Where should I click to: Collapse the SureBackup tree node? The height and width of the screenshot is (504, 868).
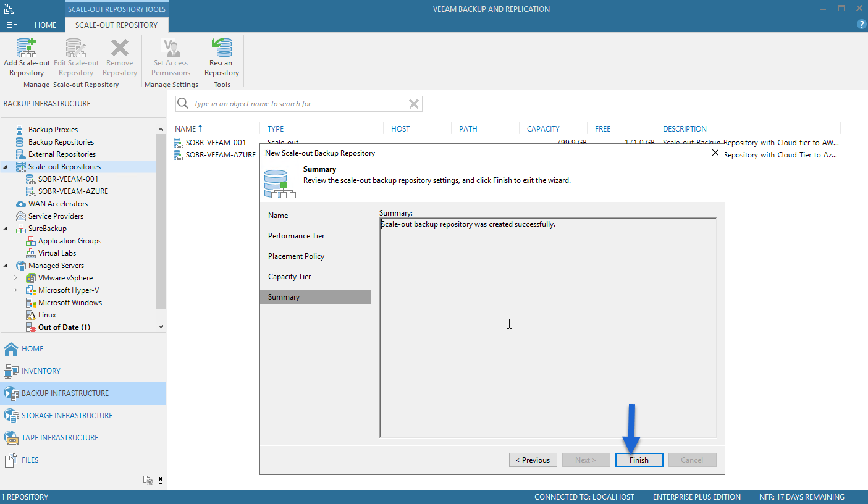[x=6, y=229]
